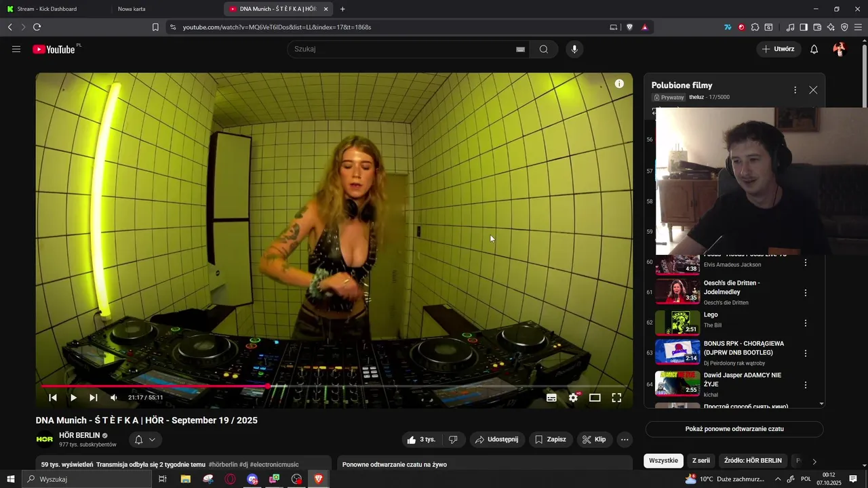The width and height of the screenshot is (868, 488).
Task: Open Brave Rewards triangle icon
Action: 644,27
